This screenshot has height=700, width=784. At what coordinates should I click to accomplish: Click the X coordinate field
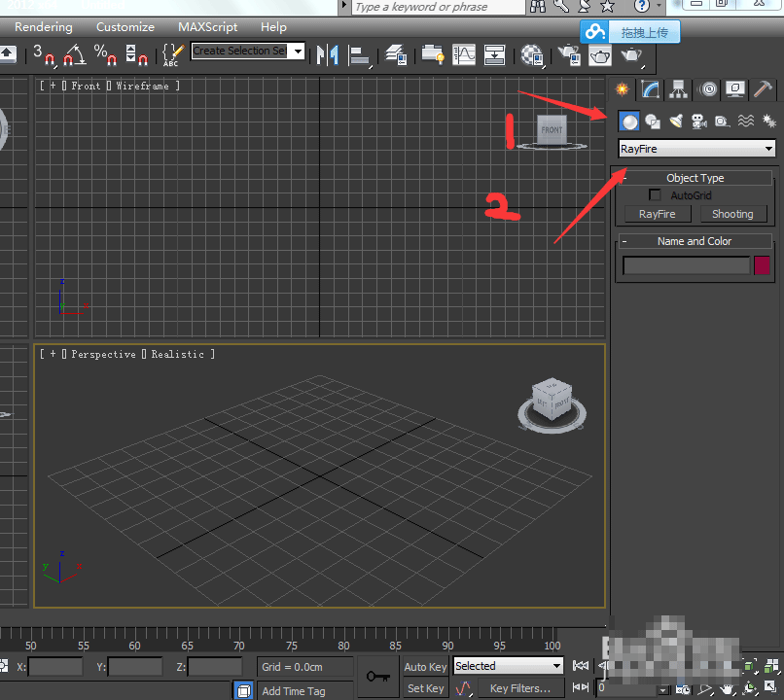(55, 667)
